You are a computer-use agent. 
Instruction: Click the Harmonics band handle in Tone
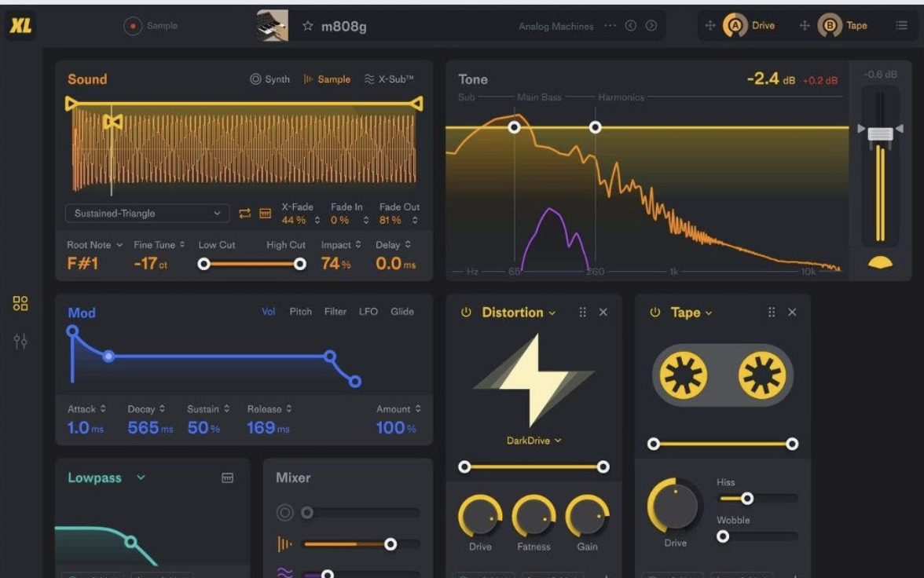596,127
